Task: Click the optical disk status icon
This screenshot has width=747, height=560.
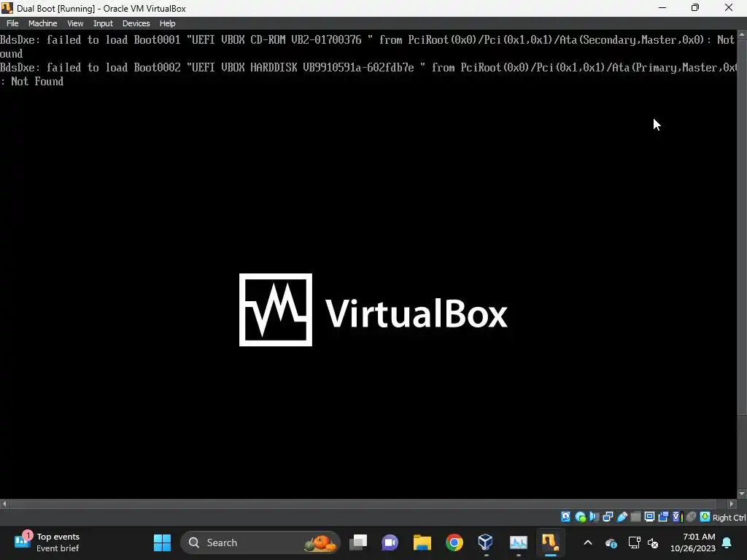Action: pyautogui.click(x=580, y=517)
